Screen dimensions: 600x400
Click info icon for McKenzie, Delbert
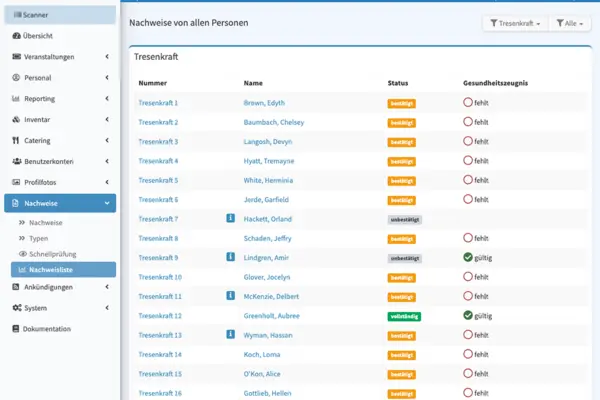[x=230, y=296]
